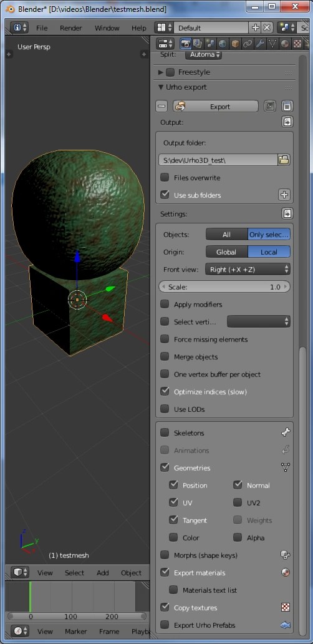The image size is (313, 644).
Task: Enable Force missing elements checkbox
Action: [x=165, y=339]
